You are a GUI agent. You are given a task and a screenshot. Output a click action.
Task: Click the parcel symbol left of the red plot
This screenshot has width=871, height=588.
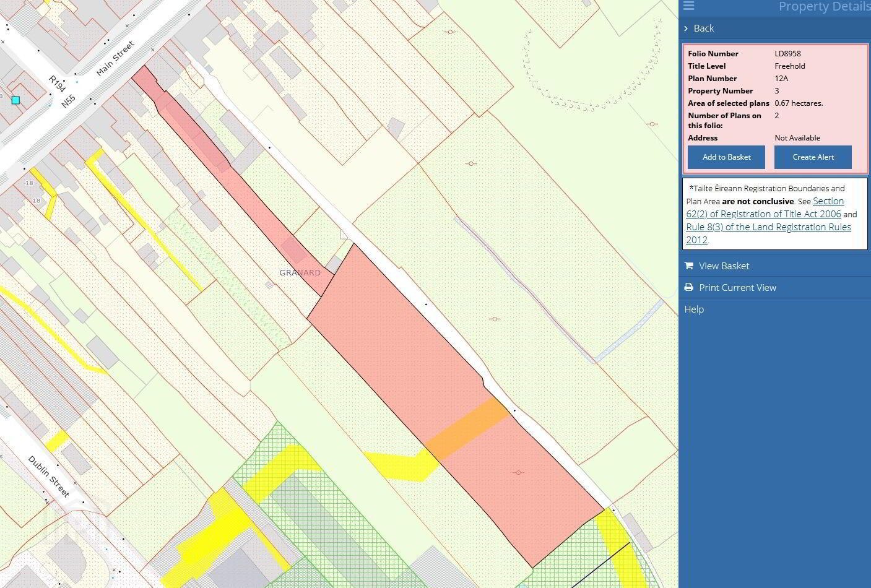[495, 319]
